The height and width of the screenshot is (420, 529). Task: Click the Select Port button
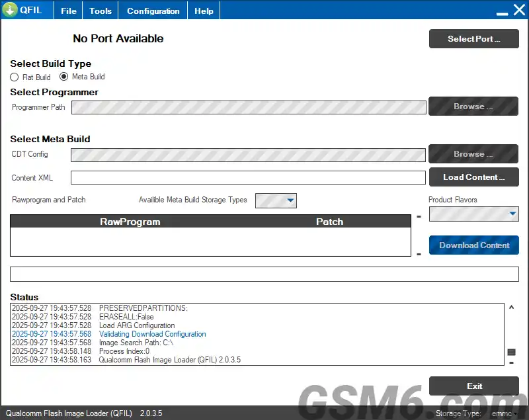tap(473, 38)
